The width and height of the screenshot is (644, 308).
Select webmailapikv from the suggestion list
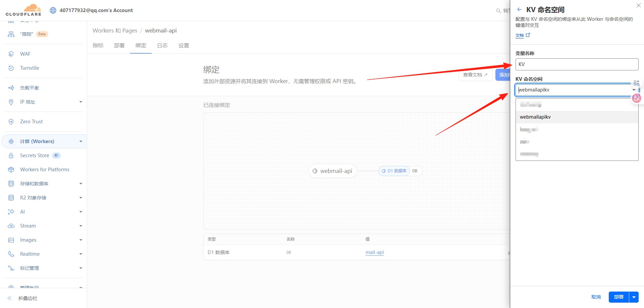(535, 117)
